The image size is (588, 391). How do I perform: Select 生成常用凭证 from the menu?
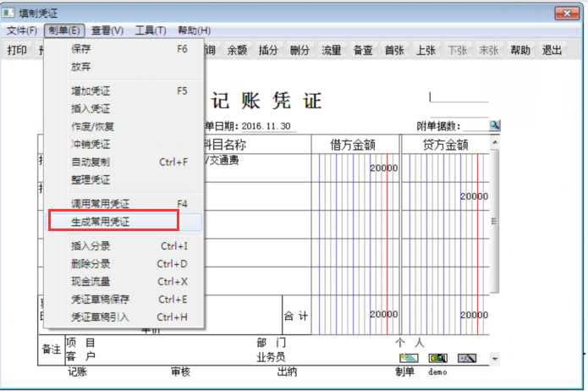[x=107, y=221]
